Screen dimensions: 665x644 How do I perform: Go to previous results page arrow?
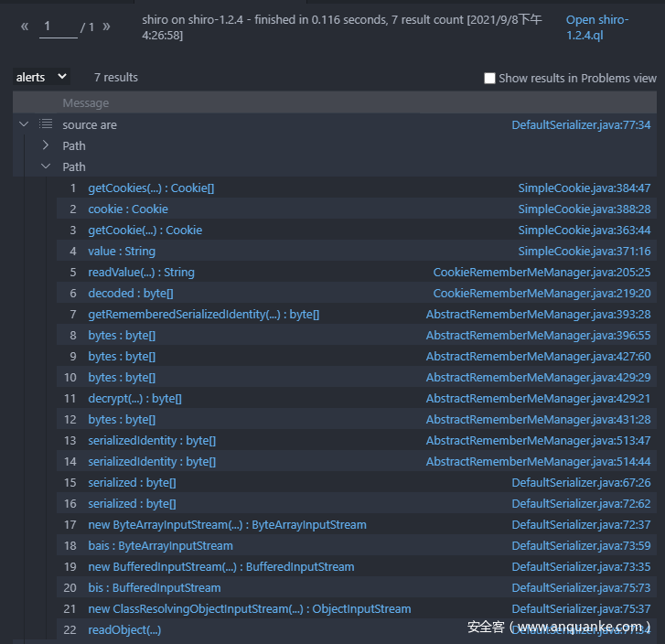[x=25, y=27]
